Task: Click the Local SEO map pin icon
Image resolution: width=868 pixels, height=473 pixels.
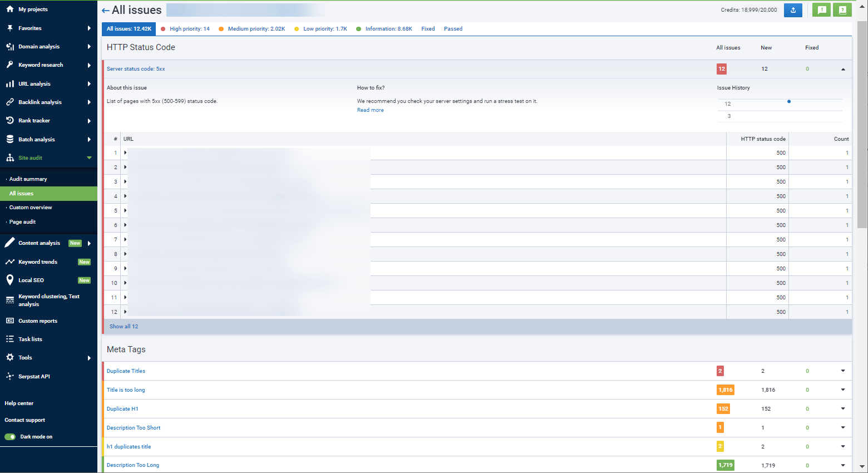Action: (x=9, y=280)
